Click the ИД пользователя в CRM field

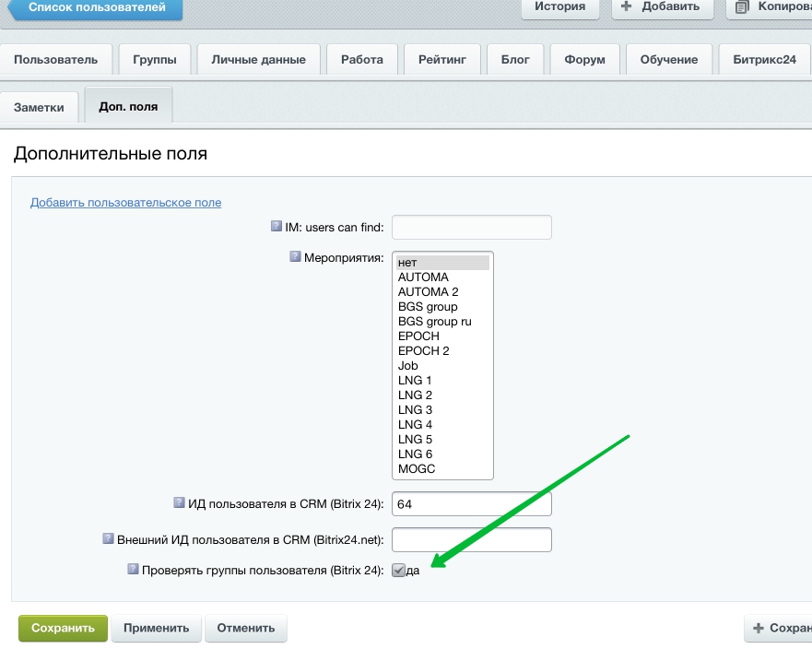click(471, 504)
